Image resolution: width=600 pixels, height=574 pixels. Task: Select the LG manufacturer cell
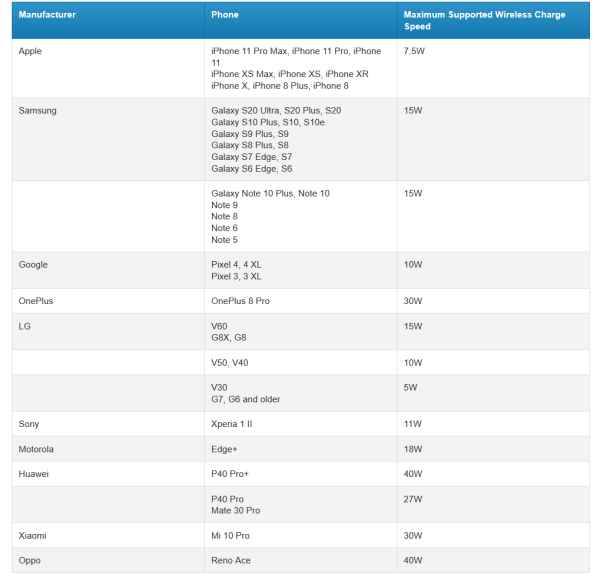108,331
